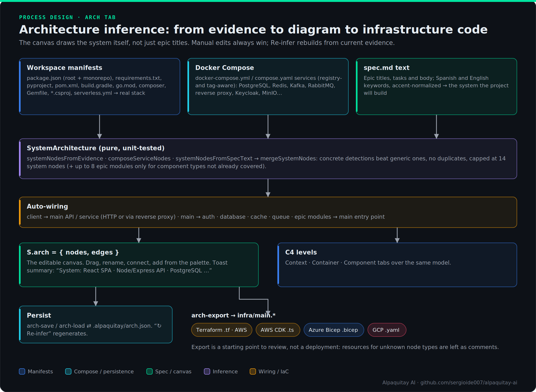Click the Wiring / IaC legend label
The image size is (536, 392).
point(274,371)
